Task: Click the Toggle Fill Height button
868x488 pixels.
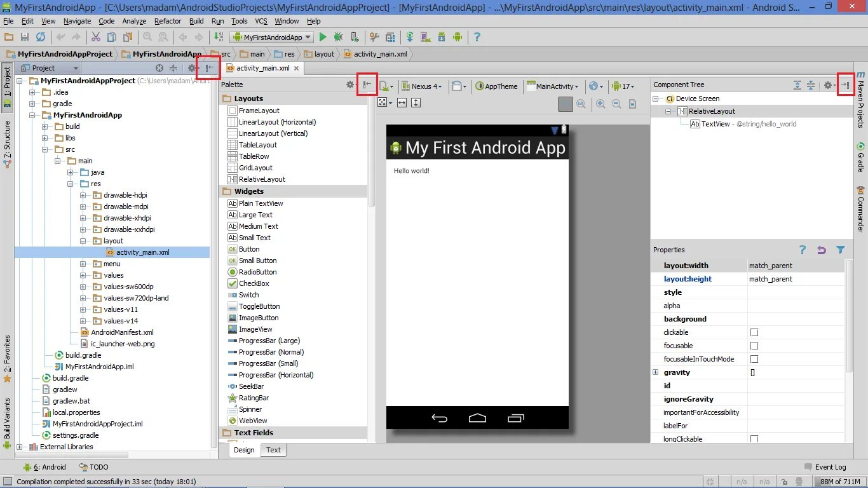Action: [x=416, y=102]
